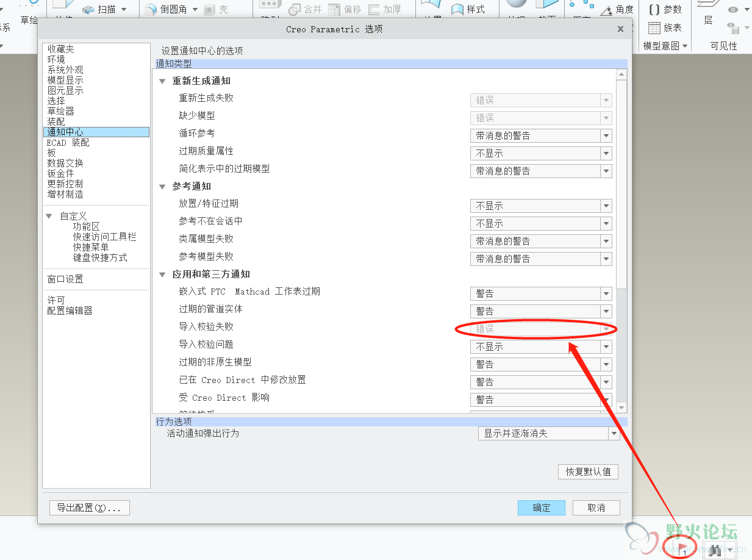
Task: Click the eye visibility icon in the ribbon
Action: [x=733, y=9]
